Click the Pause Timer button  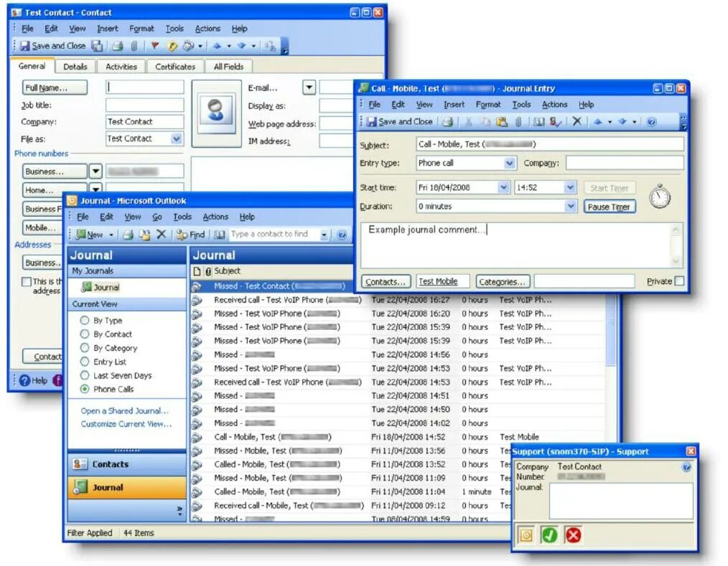pos(609,207)
